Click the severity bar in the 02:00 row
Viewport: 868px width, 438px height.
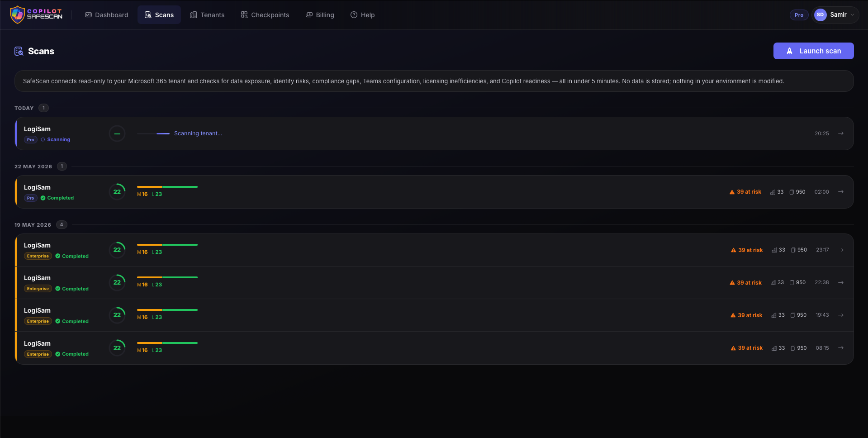(x=167, y=187)
